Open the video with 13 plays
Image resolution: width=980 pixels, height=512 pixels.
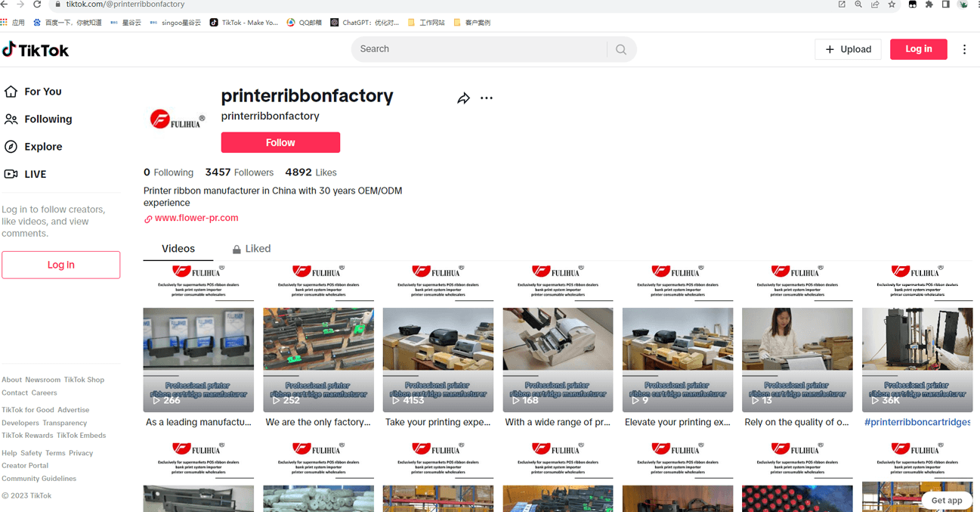point(797,337)
